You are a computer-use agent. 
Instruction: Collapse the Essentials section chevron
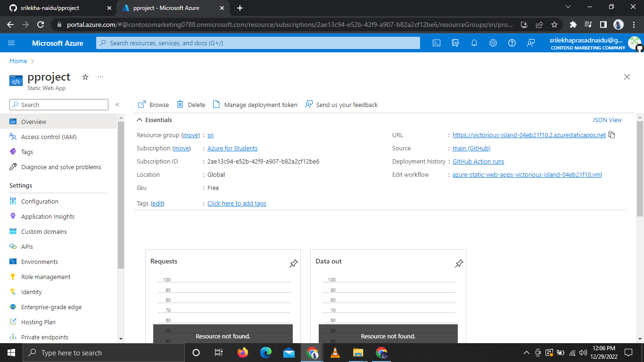click(140, 120)
